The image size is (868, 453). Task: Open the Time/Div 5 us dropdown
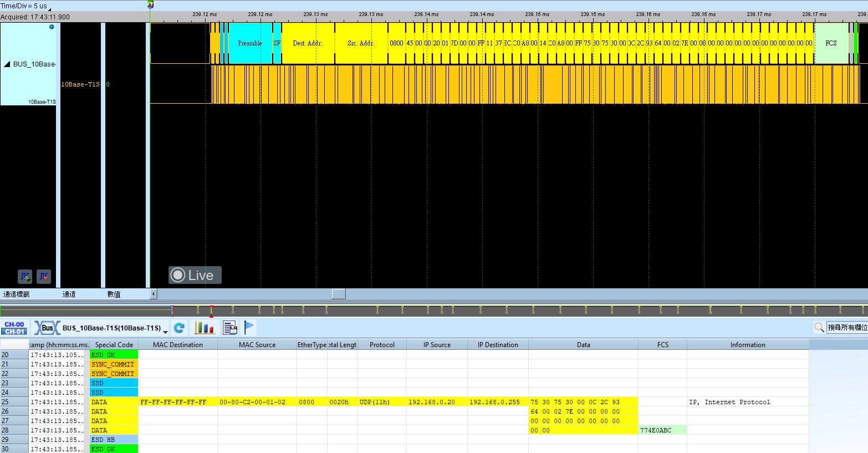coord(49,9)
